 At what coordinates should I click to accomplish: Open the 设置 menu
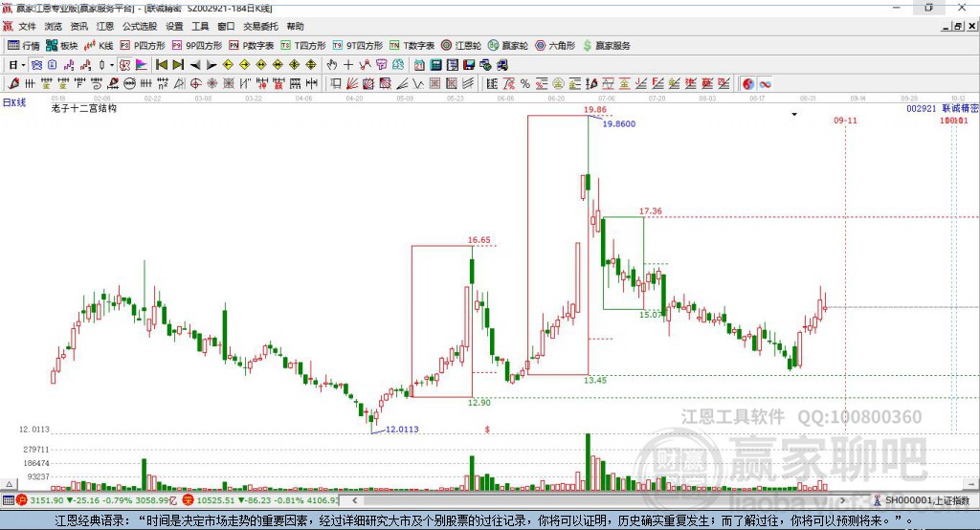point(174,26)
